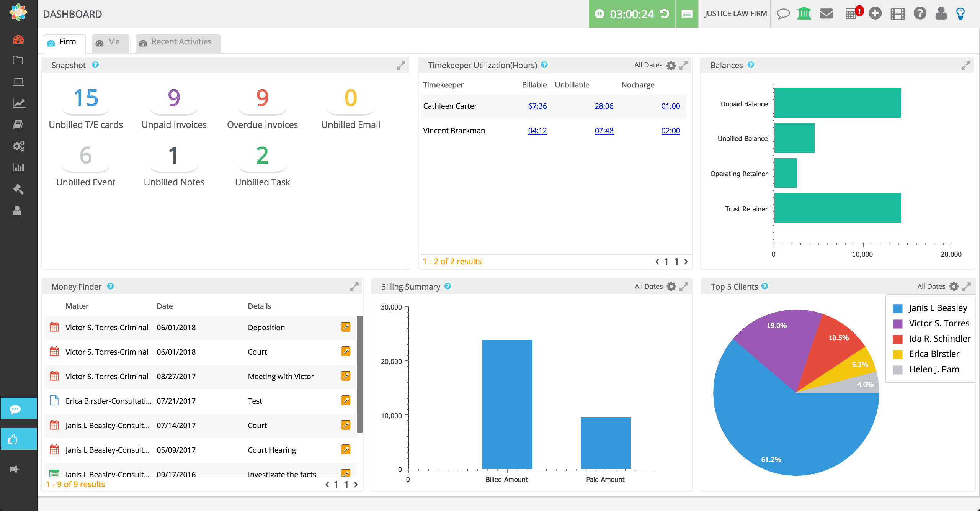Click Vincent Brackman's nocharge 02:00 link
The height and width of the screenshot is (511, 980).
point(671,131)
